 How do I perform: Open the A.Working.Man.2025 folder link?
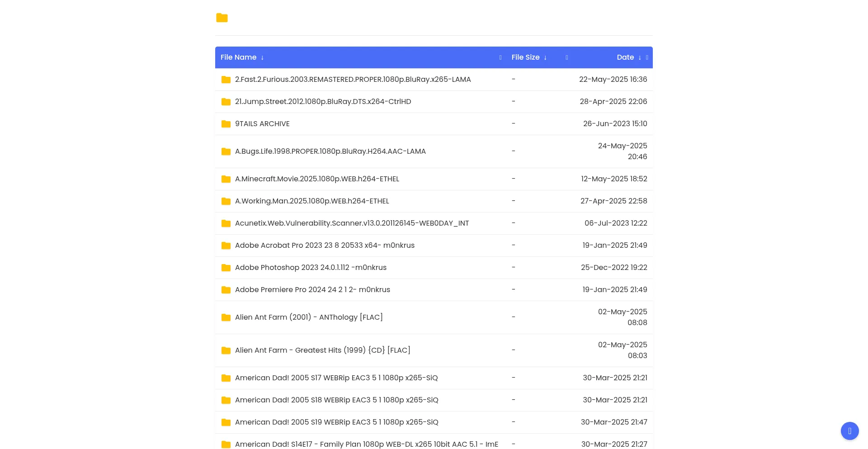312,201
